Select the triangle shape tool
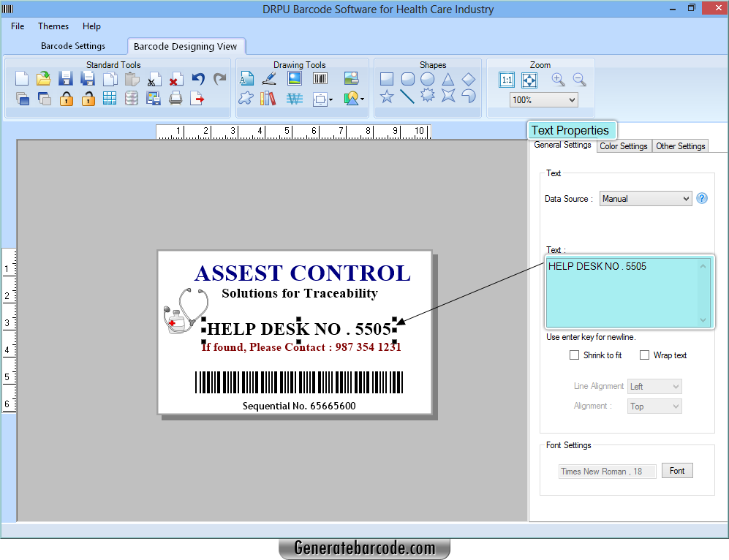The height and width of the screenshot is (560, 729). (x=448, y=79)
